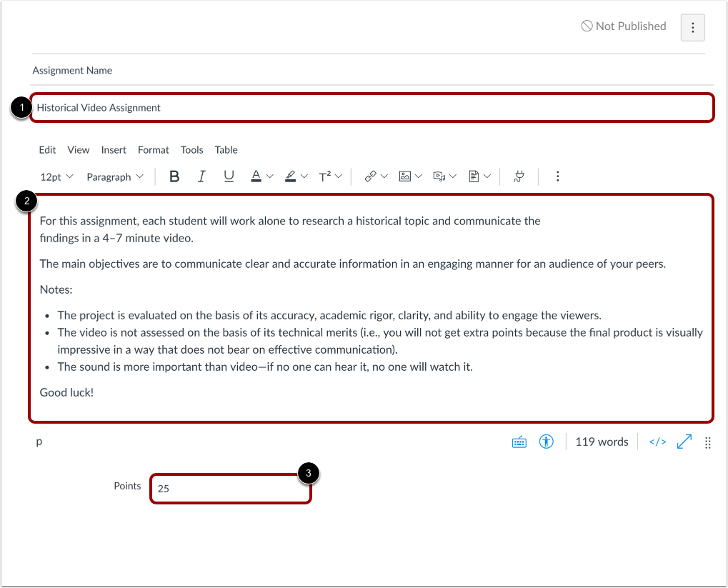Screen dimensions: 728x588
Task: Toggle underline formatting
Action: pyautogui.click(x=229, y=176)
